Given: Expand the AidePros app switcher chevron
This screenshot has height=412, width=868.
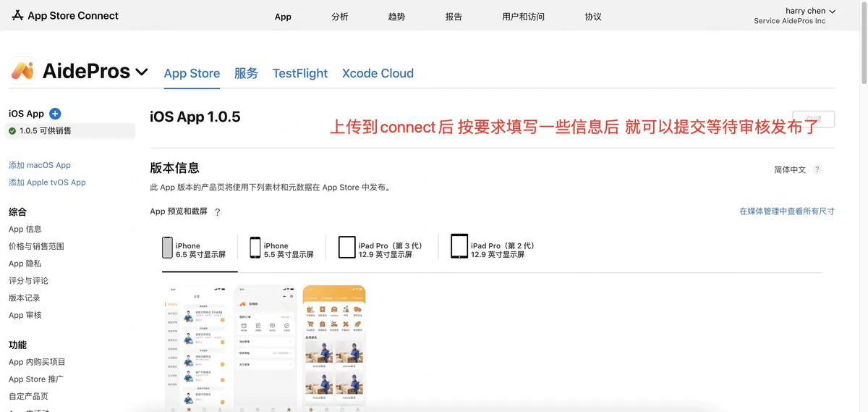Looking at the screenshot, I should (142, 72).
